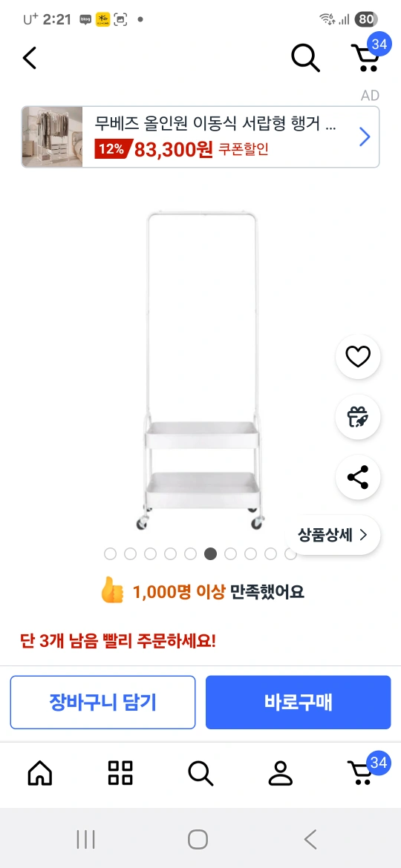
Task: Open category grid tab
Action: [x=120, y=773]
